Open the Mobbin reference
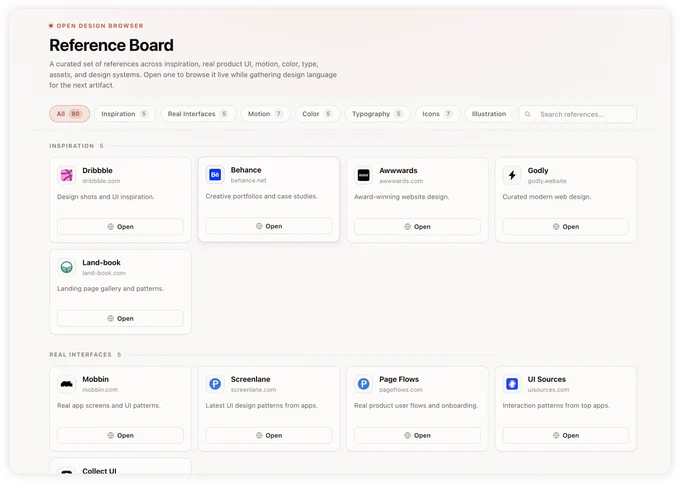 pyautogui.click(x=120, y=435)
